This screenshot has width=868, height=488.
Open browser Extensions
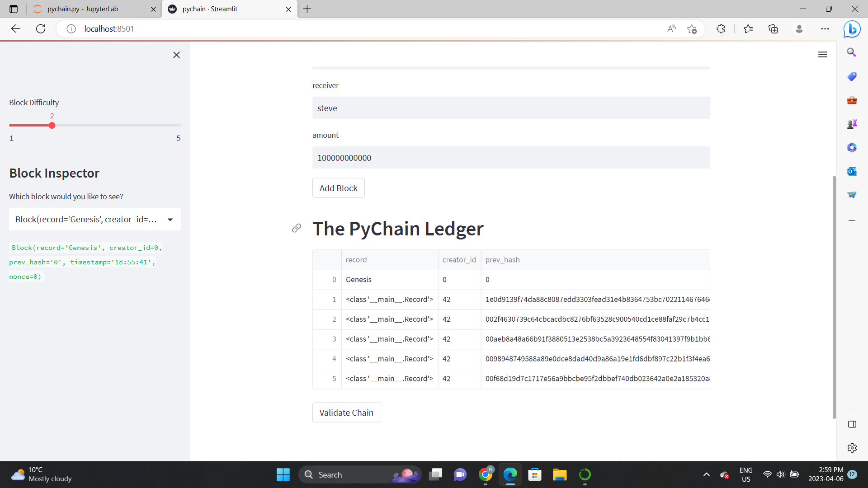click(721, 28)
